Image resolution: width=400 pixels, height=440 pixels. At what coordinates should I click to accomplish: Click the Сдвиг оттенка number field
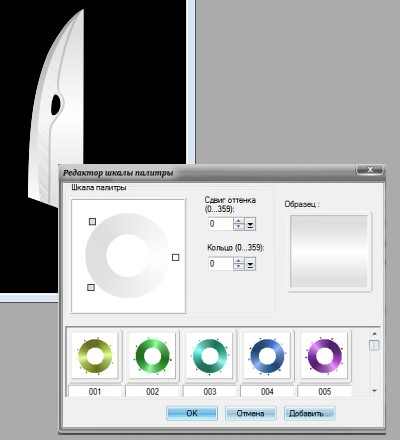221,224
